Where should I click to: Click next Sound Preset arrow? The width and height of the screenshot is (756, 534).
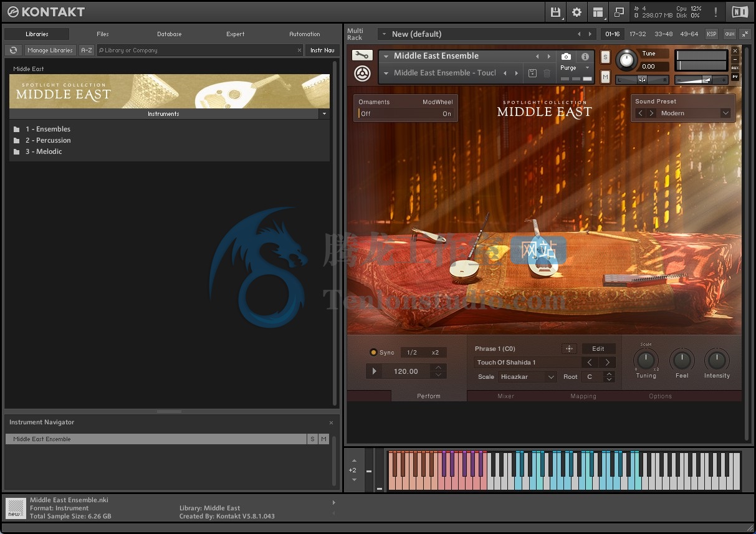click(651, 113)
